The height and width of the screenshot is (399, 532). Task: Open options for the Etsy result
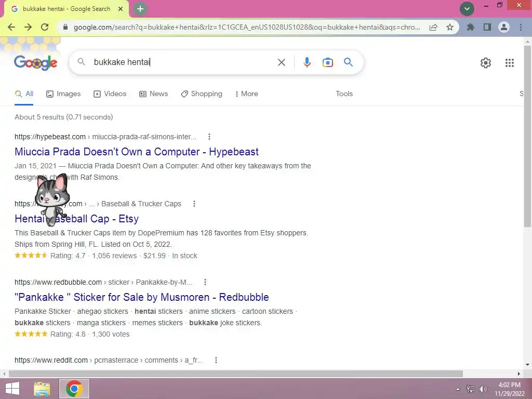pos(194,204)
